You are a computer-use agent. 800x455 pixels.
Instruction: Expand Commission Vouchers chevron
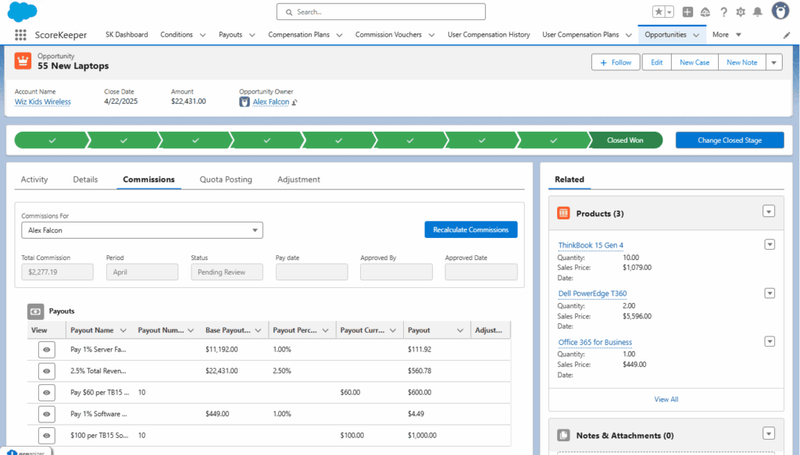point(432,35)
